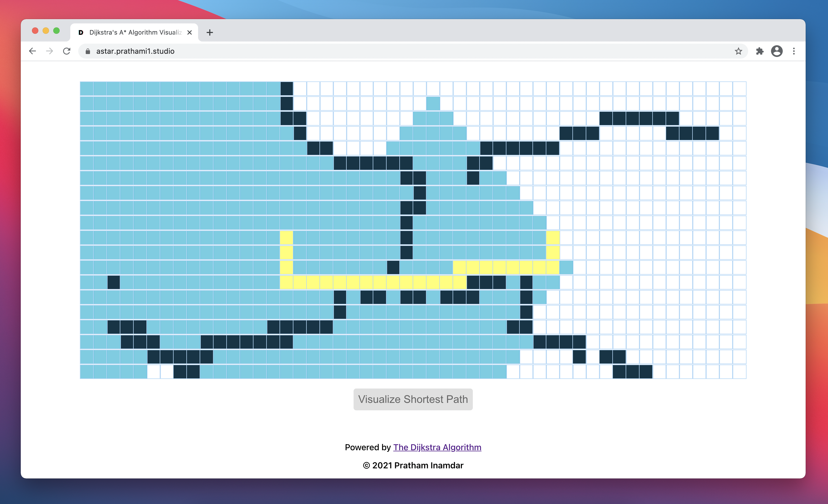
Task: Click the top-left corner grid cell
Action: pyautogui.click(x=86, y=89)
